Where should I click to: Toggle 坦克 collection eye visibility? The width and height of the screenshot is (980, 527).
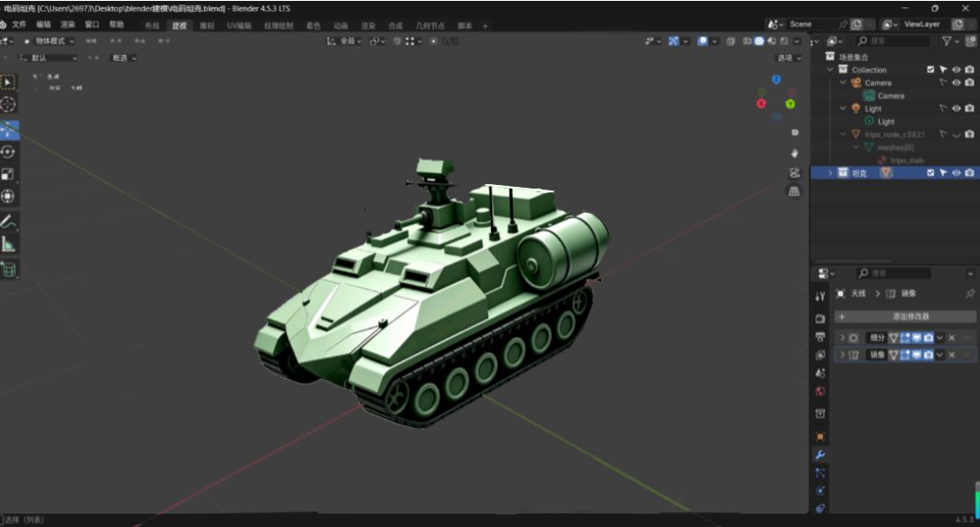click(x=956, y=173)
